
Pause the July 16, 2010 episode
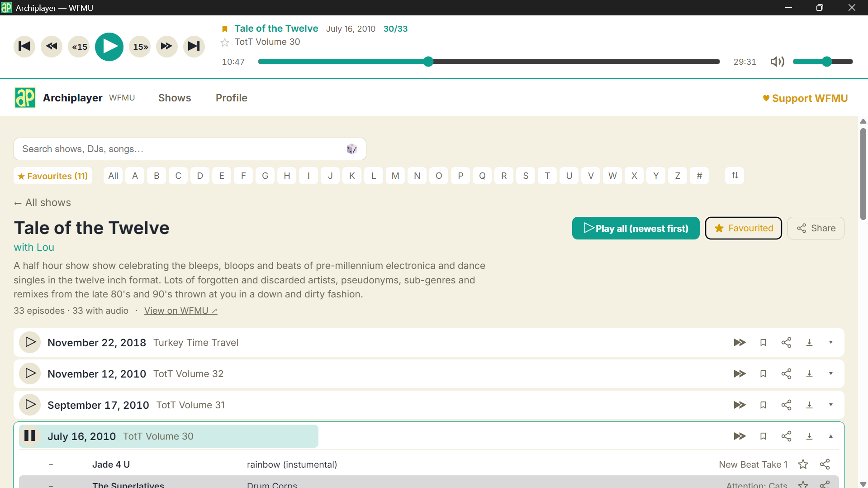pyautogui.click(x=30, y=436)
